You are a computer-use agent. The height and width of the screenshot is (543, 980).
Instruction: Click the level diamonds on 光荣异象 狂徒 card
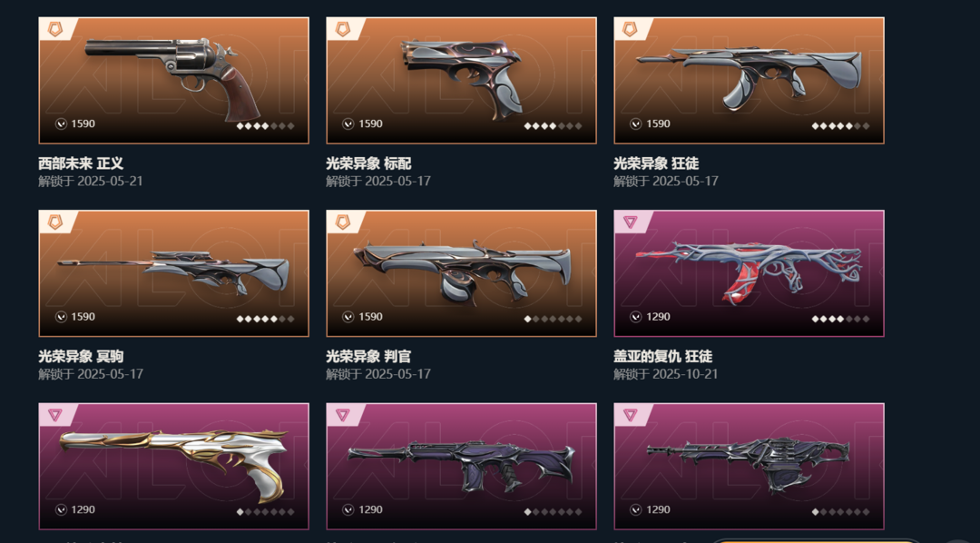[840, 125]
